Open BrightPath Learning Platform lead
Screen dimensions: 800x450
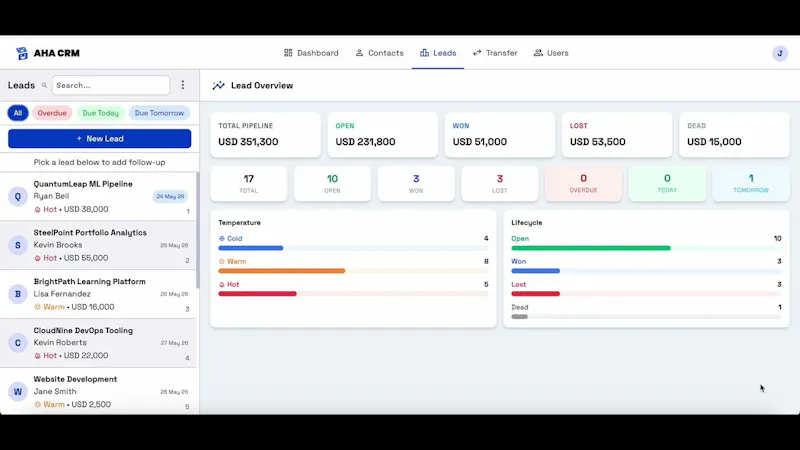[x=98, y=294]
